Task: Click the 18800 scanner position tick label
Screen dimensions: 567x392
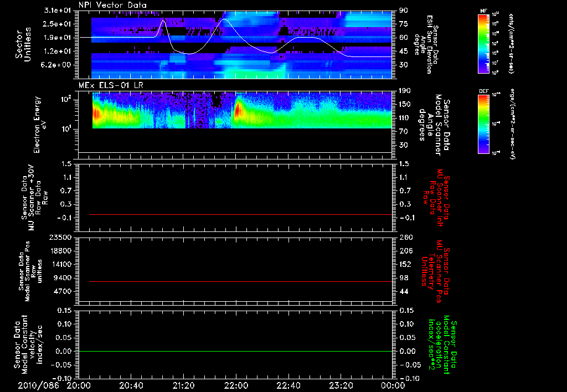Action: [60, 251]
